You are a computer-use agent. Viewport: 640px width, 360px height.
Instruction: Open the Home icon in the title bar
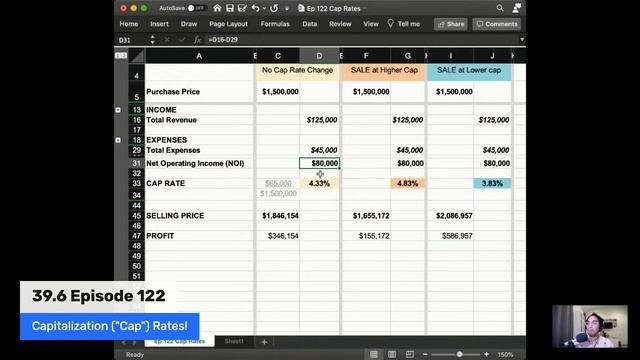(217, 8)
